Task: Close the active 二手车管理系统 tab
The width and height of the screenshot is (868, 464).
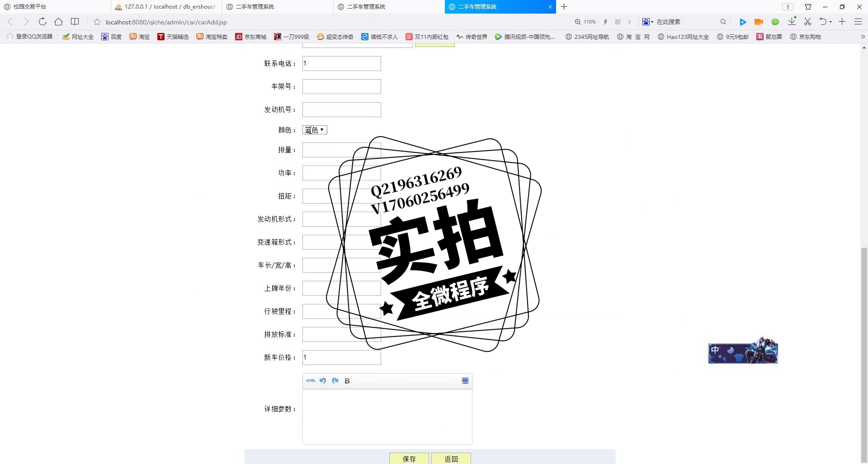Action: (x=550, y=7)
